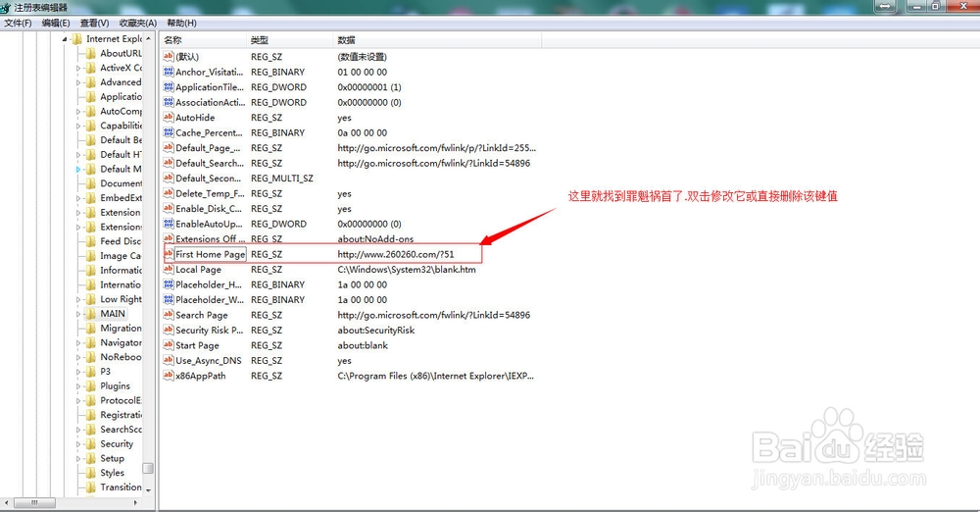This screenshot has height=512, width=980.
Task: Expand the MAIN key in the tree
Action: [78, 314]
